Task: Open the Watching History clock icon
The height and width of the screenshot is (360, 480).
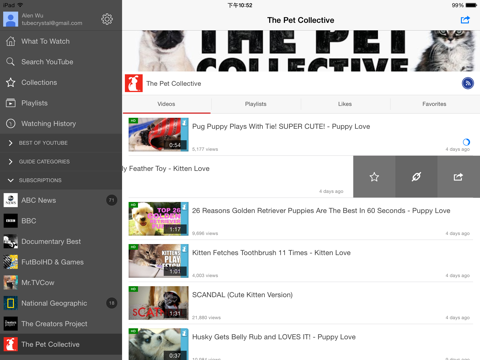Action: [x=11, y=124]
